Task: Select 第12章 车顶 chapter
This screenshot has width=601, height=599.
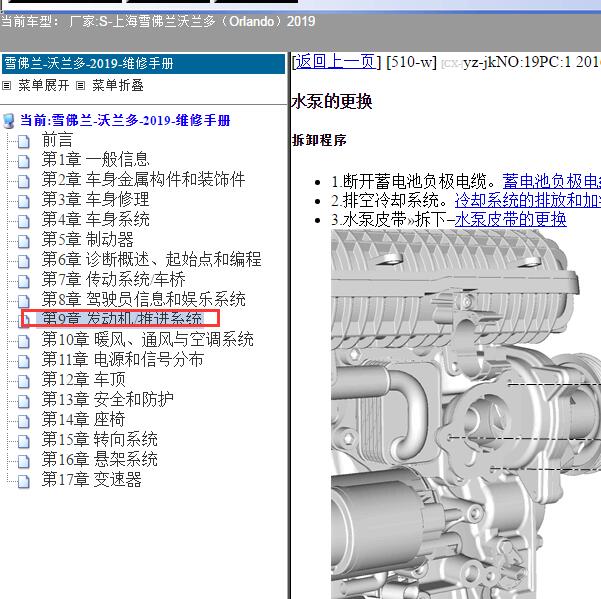Action: pos(84,379)
